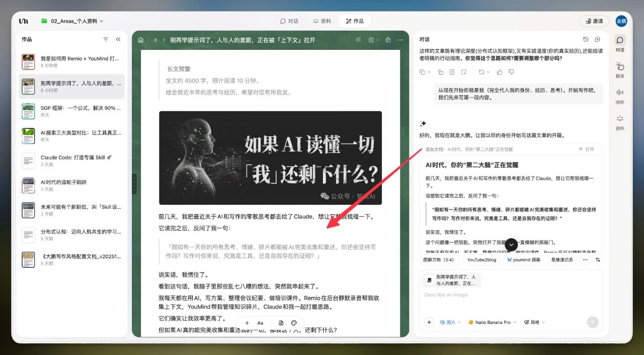Switch to the 资料 tab
The height and width of the screenshot is (355, 644).
322,21
